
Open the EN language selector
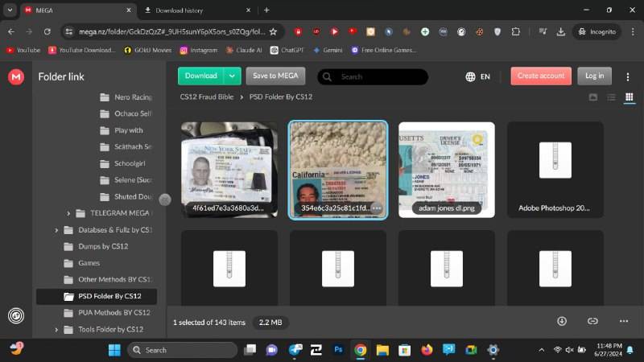(x=477, y=76)
